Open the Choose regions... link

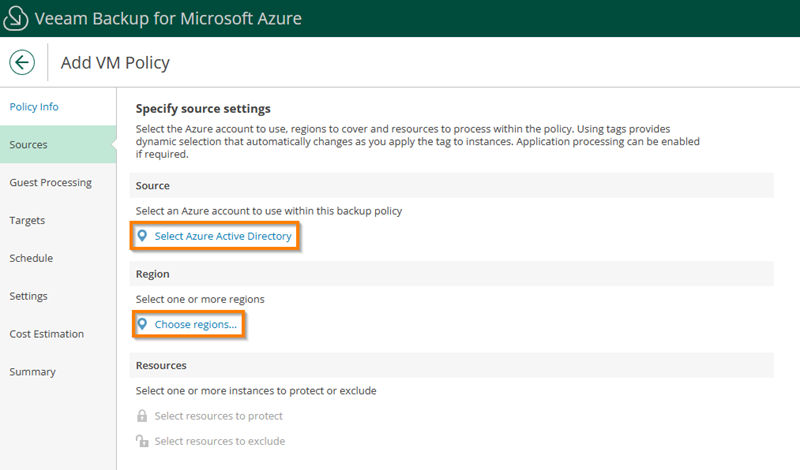point(196,325)
